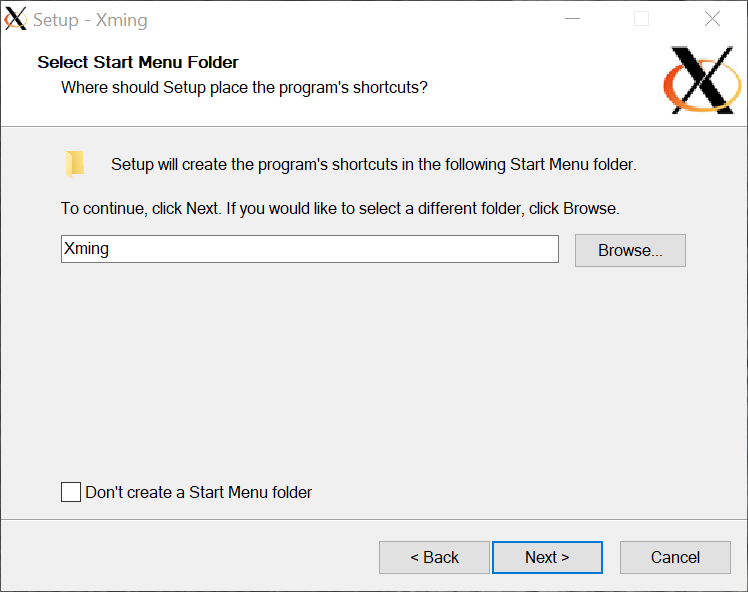Viewport: 748px width, 592px height.
Task: Minimize the Setup - Xming window
Action: (x=572, y=19)
